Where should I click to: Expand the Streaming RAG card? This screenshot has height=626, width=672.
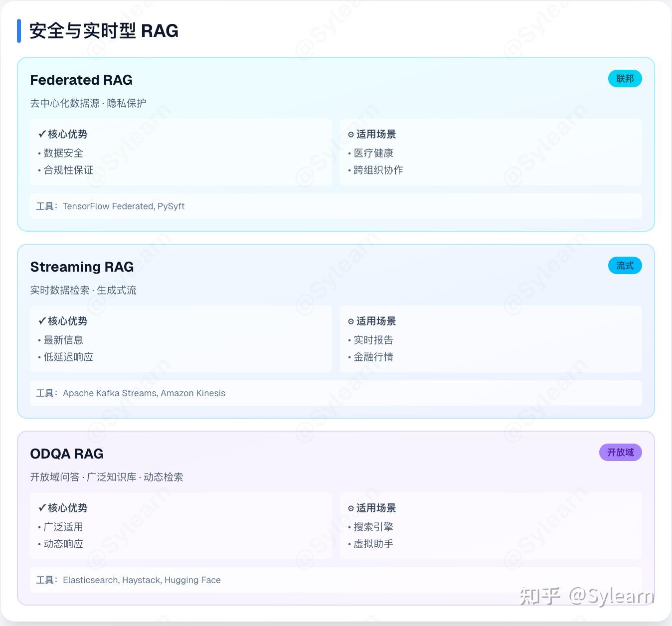82,267
